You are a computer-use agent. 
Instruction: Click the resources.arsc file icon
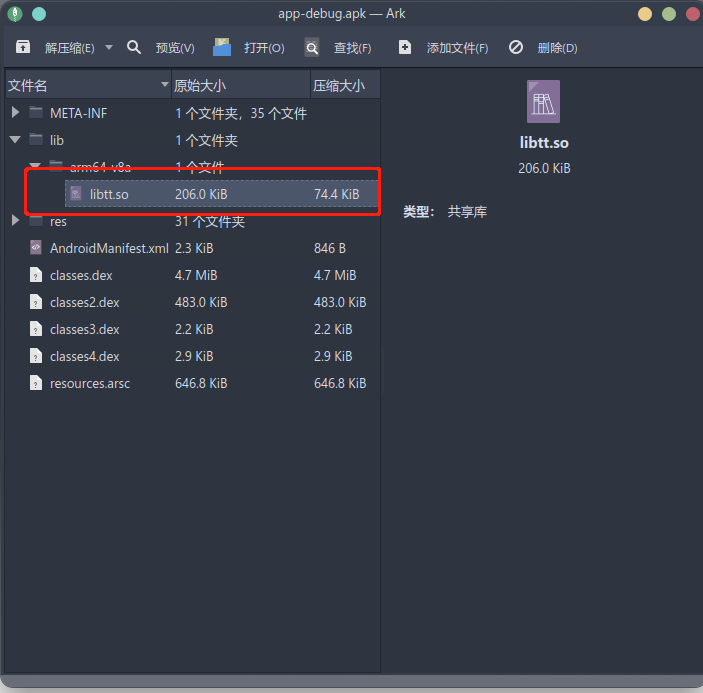click(36, 383)
